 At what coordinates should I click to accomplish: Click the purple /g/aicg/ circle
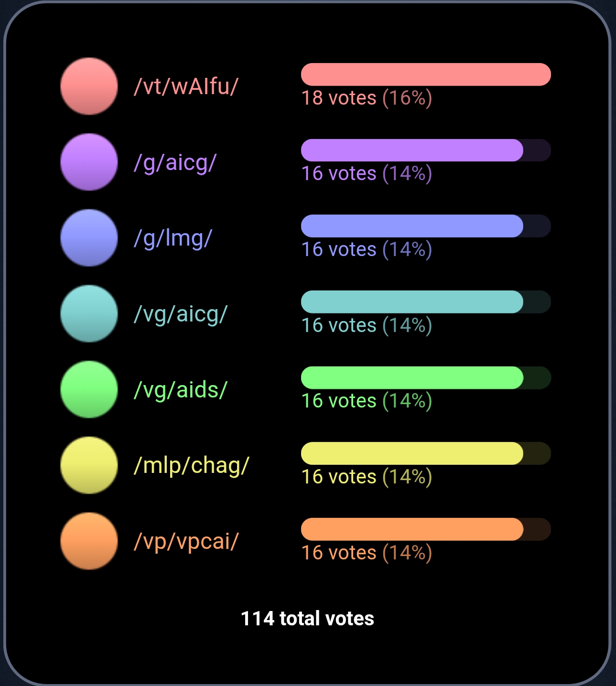pyautogui.click(x=89, y=162)
